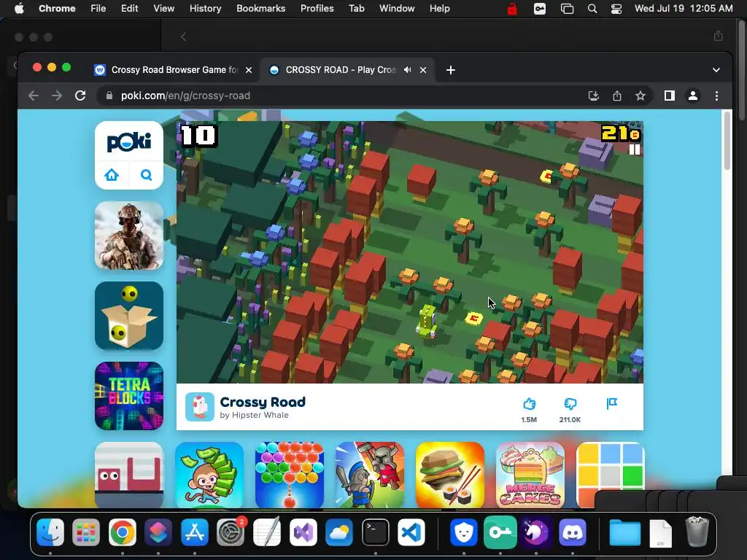Open the knights battle game thumbnail

pyautogui.click(x=370, y=475)
